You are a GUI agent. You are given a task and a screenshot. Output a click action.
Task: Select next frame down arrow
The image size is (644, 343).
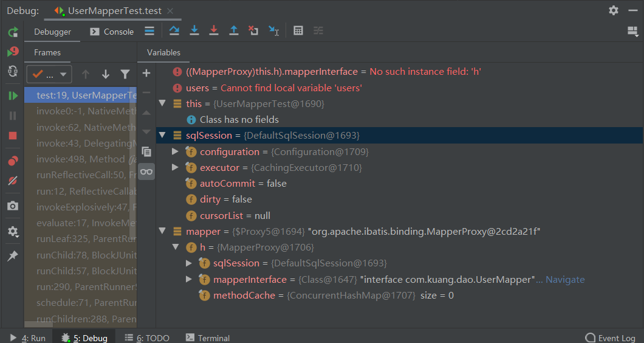click(106, 74)
